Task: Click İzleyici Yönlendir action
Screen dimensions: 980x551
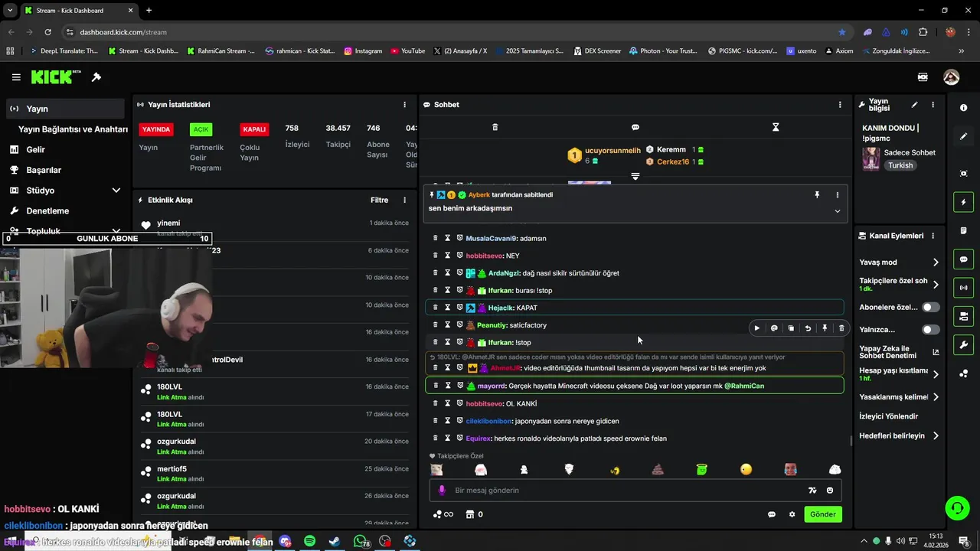Action: coord(888,416)
